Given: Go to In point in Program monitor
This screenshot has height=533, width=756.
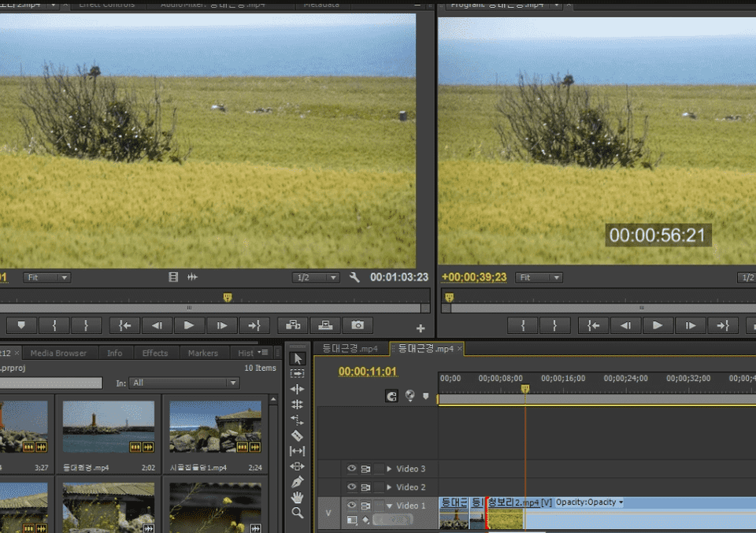Looking at the screenshot, I should click(594, 326).
